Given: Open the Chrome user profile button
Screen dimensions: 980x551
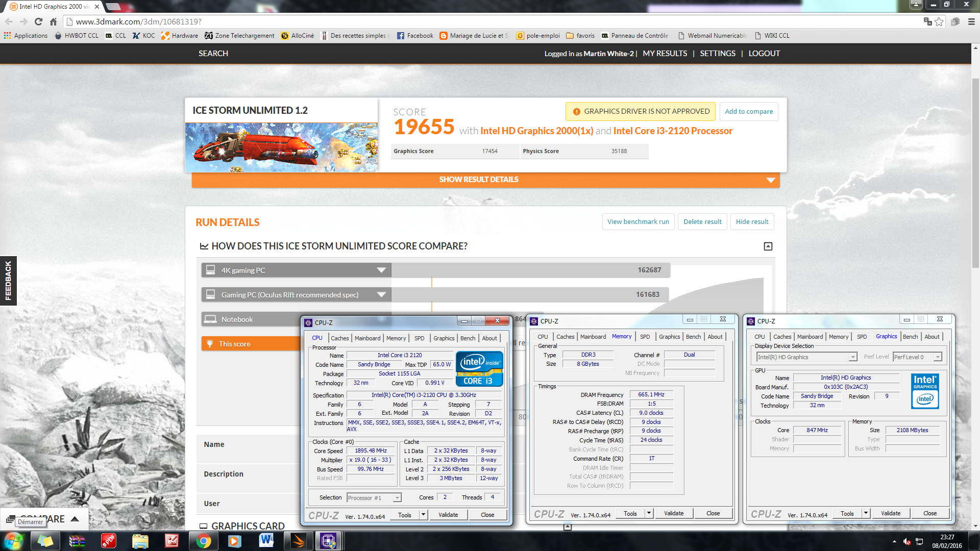Looking at the screenshot, I should pyautogui.click(x=916, y=5).
